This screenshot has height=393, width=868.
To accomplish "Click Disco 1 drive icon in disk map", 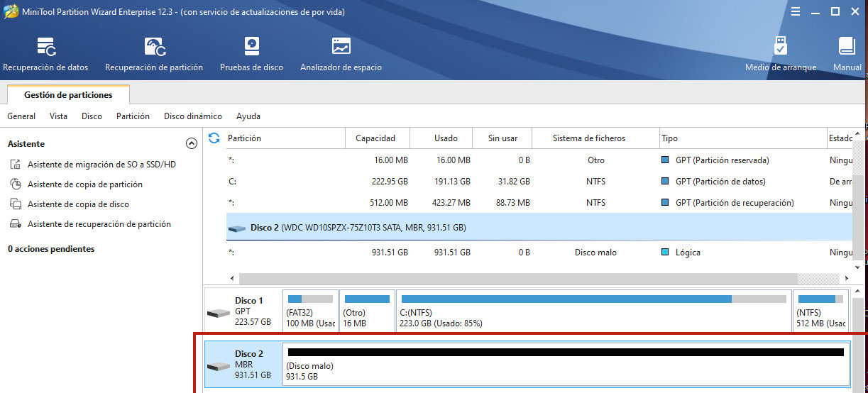I will [218, 313].
